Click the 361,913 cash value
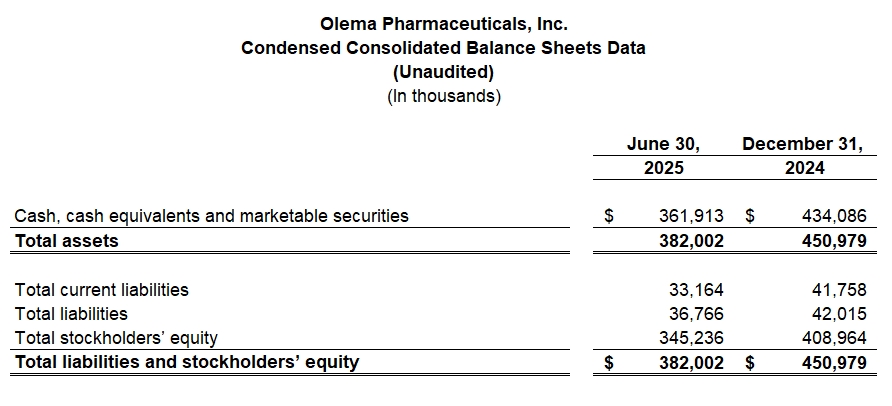Image resolution: width=892 pixels, height=406 pixels. 691,215
